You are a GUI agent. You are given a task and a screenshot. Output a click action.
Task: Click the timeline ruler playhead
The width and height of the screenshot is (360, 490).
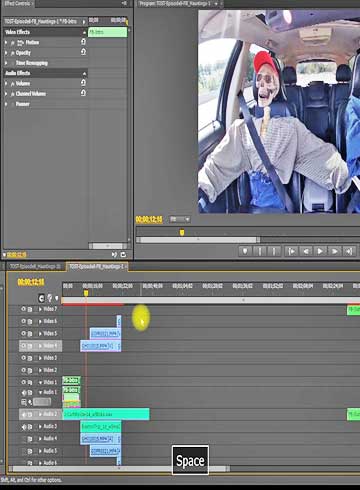86,293
